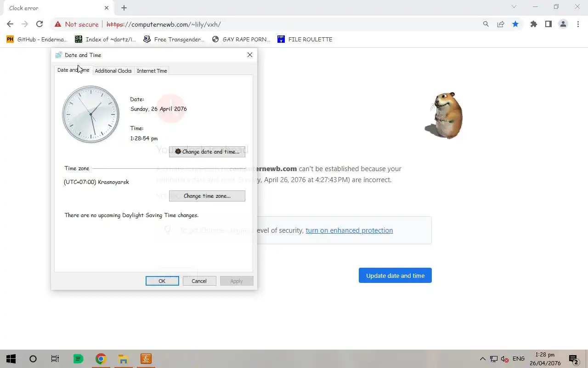The height and width of the screenshot is (368, 588).
Task: Follow turn on enhanced protection link
Action: click(349, 230)
